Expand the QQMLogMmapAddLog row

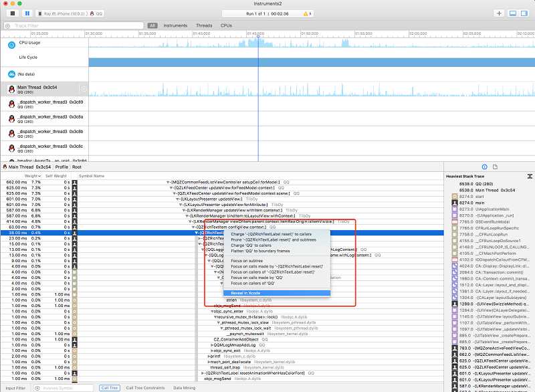[x=212, y=345]
